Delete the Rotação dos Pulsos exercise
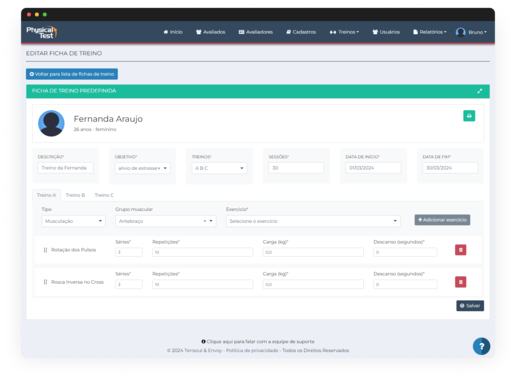Viewport: 516px width, 379px height. click(x=461, y=250)
